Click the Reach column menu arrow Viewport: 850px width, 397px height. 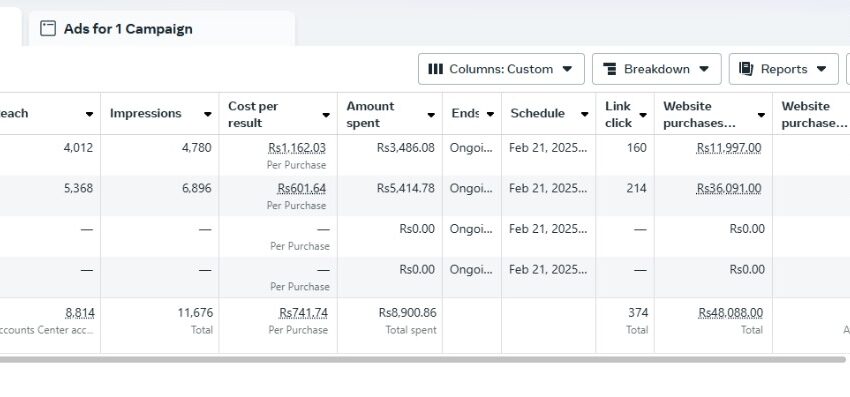pyautogui.click(x=89, y=114)
